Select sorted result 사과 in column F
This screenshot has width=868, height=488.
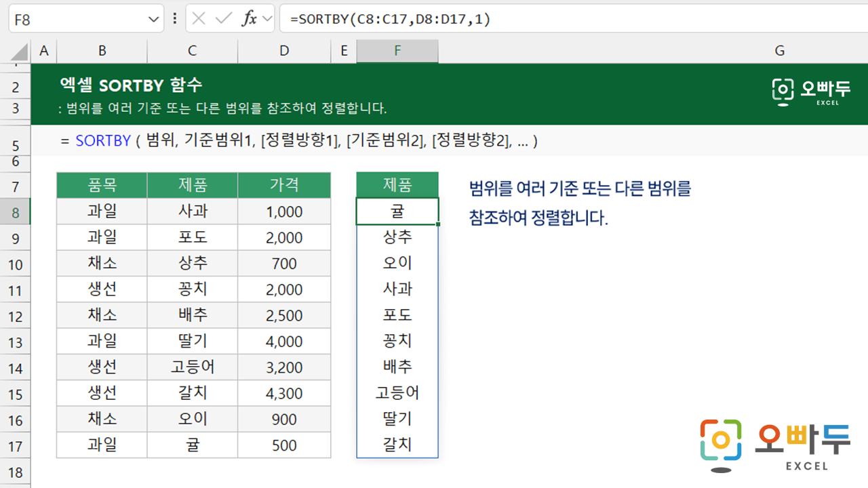397,289
